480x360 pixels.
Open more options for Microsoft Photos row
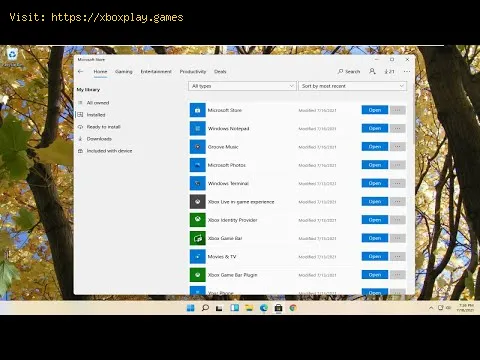(x=397, y=165)
